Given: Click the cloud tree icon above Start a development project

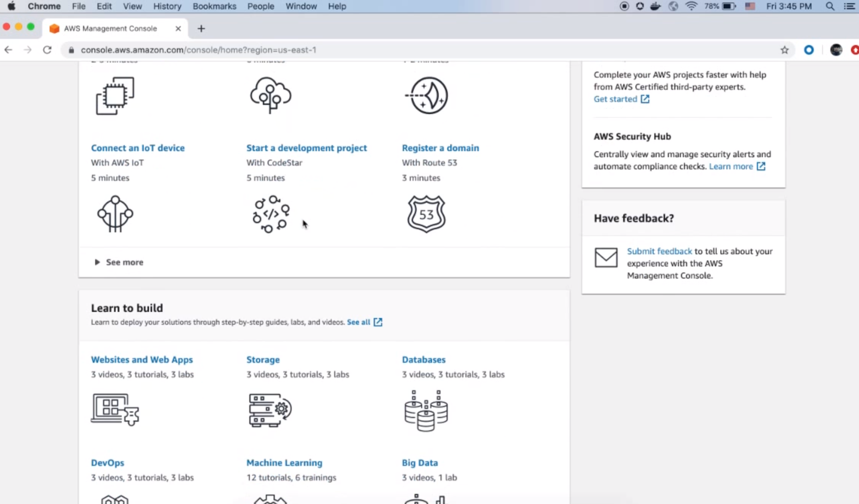Looking at the screenshot, I should [x=271, y=95].
